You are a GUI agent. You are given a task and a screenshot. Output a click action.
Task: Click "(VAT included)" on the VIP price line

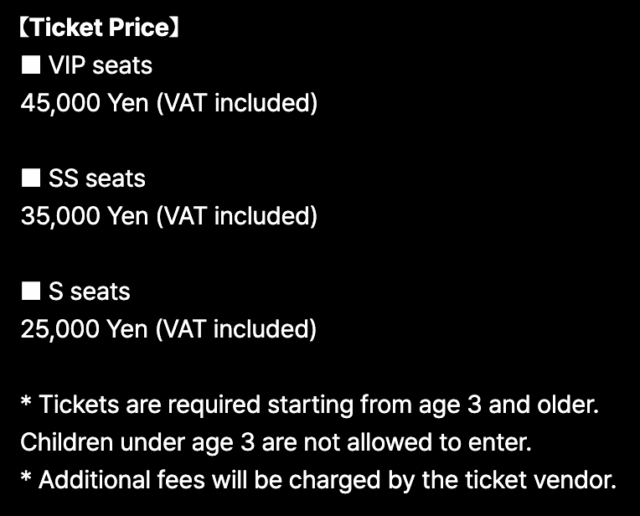pos(236,103)
